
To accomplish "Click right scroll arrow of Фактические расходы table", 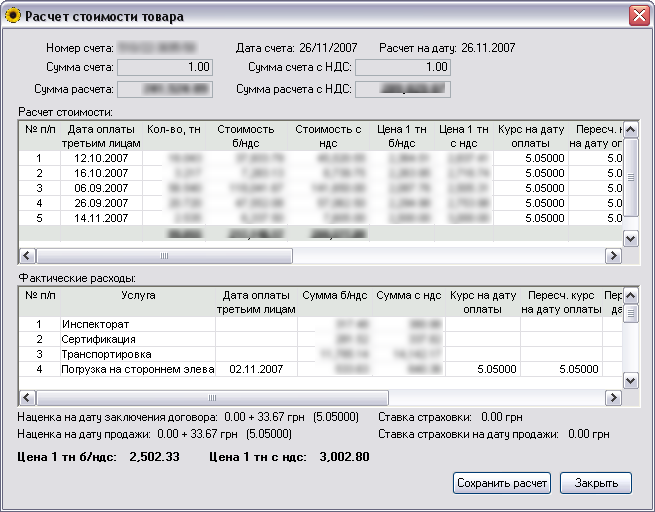I will click(x=613, y=397).
